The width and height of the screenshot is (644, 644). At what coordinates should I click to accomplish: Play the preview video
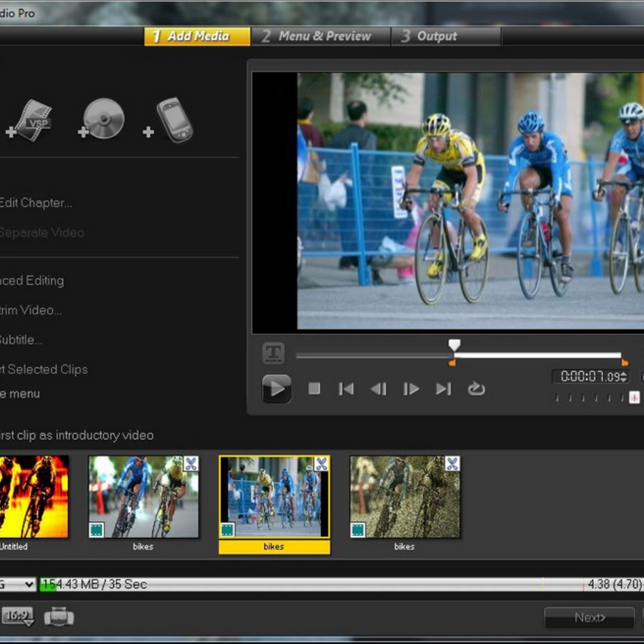coord(276,389)
